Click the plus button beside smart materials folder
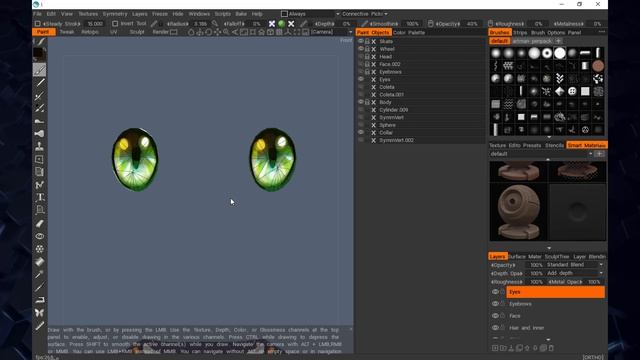The width and height of the screenshot is (640, 360). 599,154
